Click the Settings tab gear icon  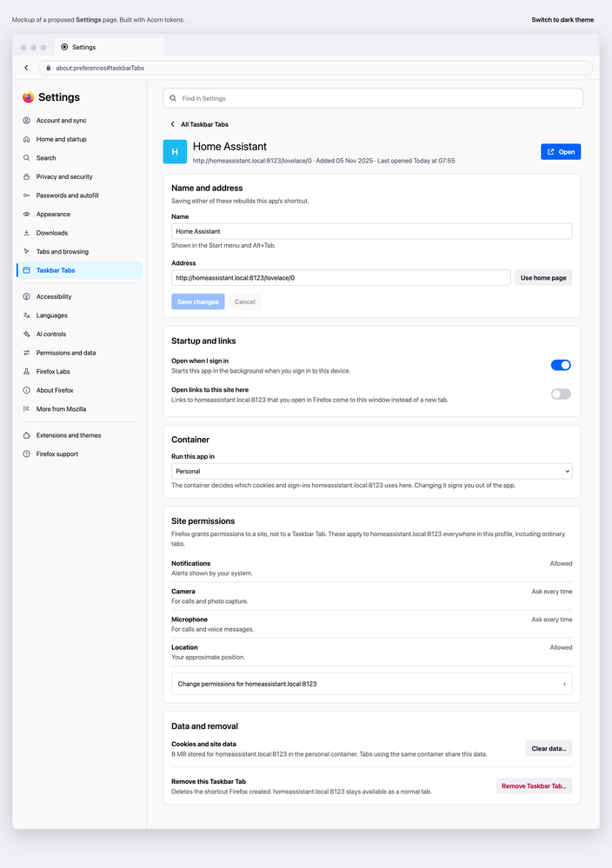click(64, 47)
